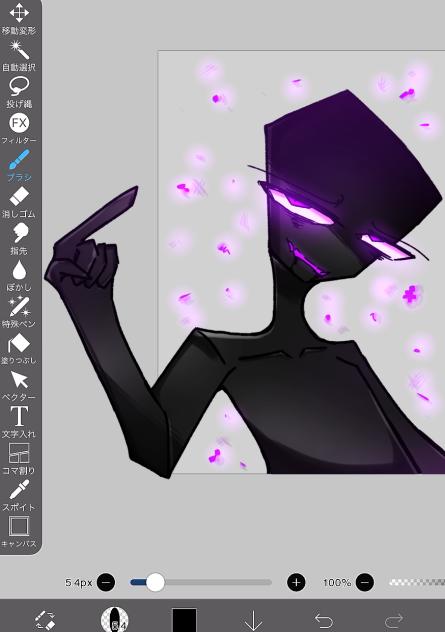Open the Canvas (キャンバス) tool
Screen dimensions: 445x632
[x=19, y=532]
